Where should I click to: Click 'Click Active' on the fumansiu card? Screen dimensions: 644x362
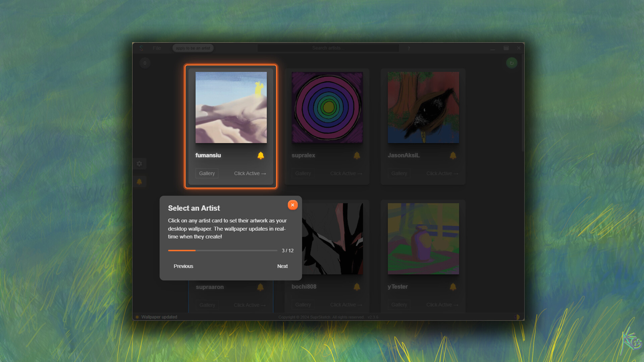250,173
